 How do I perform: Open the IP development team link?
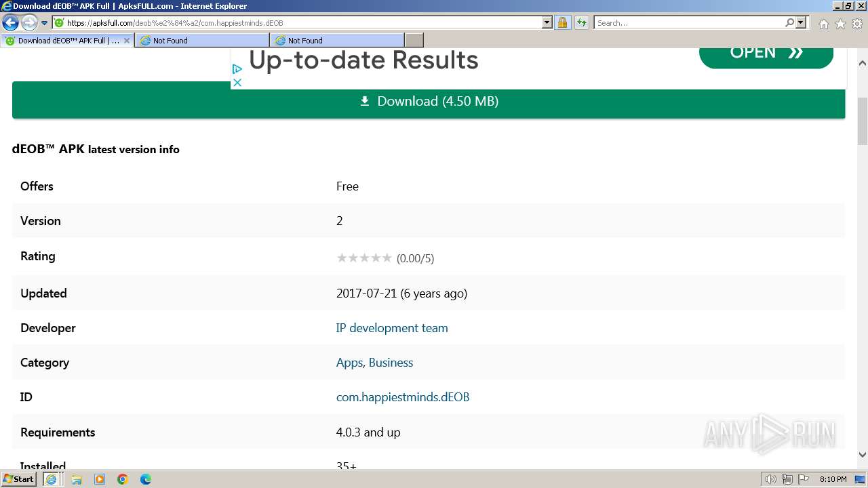[392, 328]
